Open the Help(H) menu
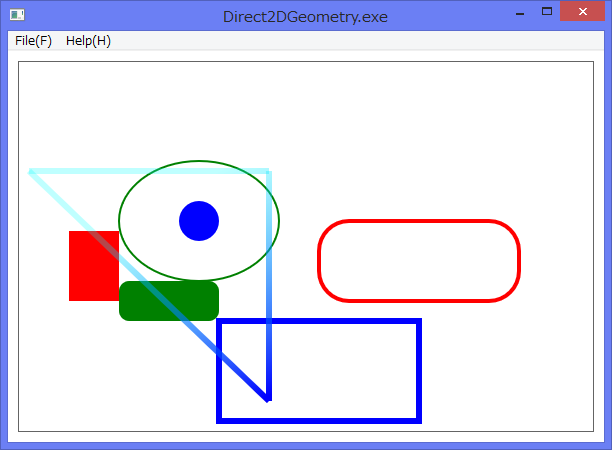The image size is (612, 450). click(88, 41)
